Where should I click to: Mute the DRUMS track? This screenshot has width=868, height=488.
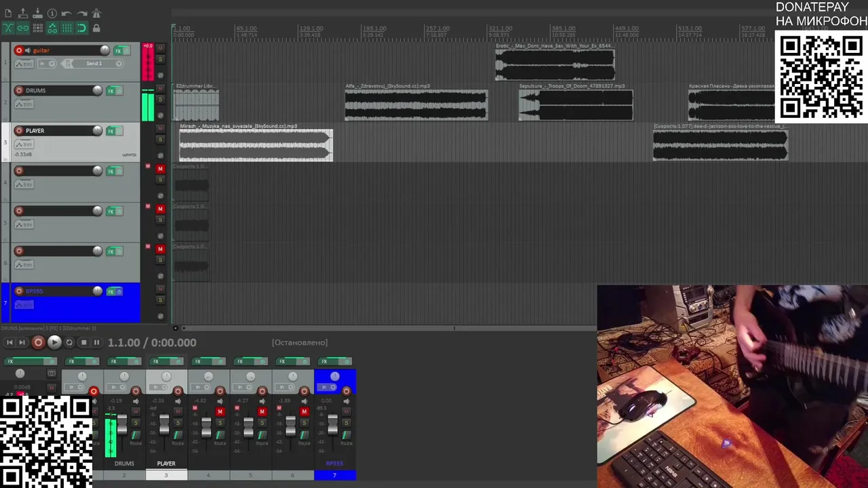[161, 88]
